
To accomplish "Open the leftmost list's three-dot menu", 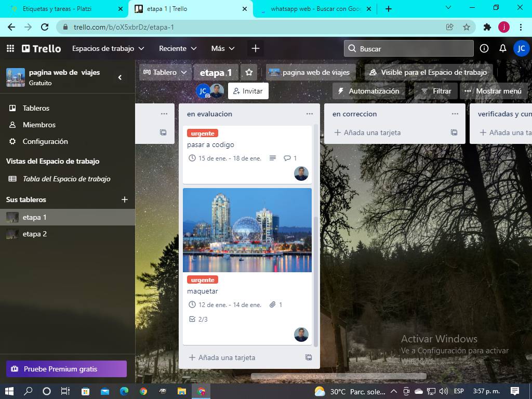I will 164,114.
